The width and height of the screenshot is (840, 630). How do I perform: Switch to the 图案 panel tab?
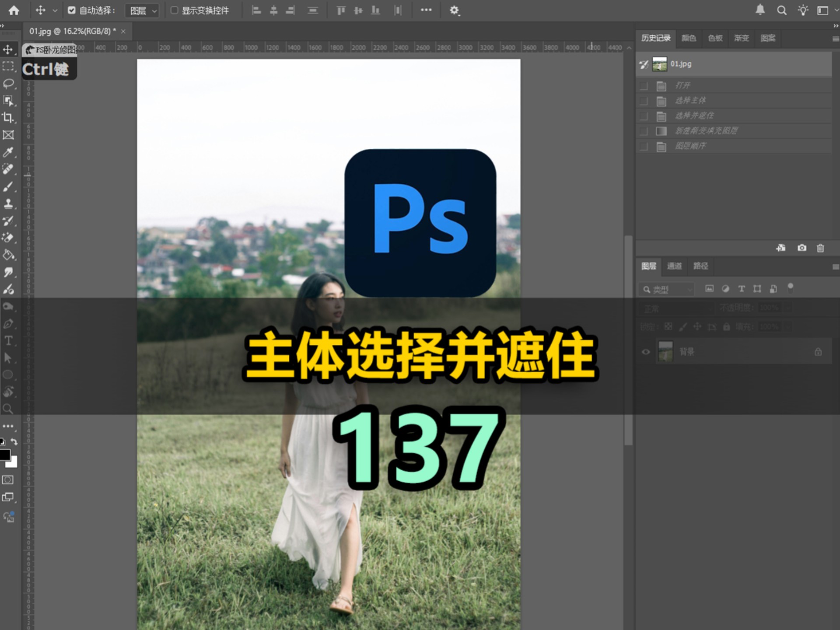click(768, 38)
